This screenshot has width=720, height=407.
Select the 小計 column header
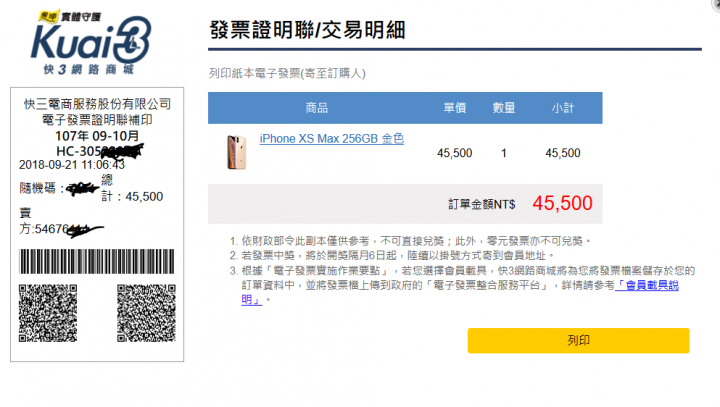(x=562, y=108)
